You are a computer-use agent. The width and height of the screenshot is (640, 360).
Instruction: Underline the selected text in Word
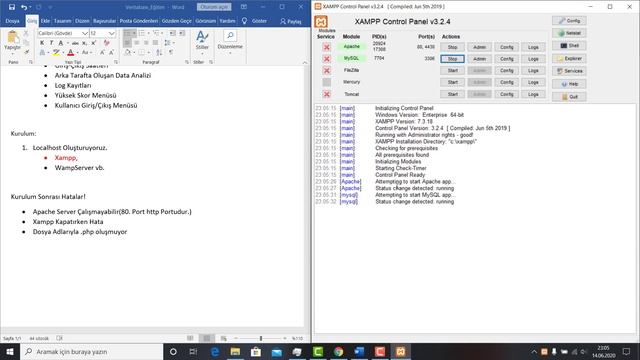coord(61,43)
